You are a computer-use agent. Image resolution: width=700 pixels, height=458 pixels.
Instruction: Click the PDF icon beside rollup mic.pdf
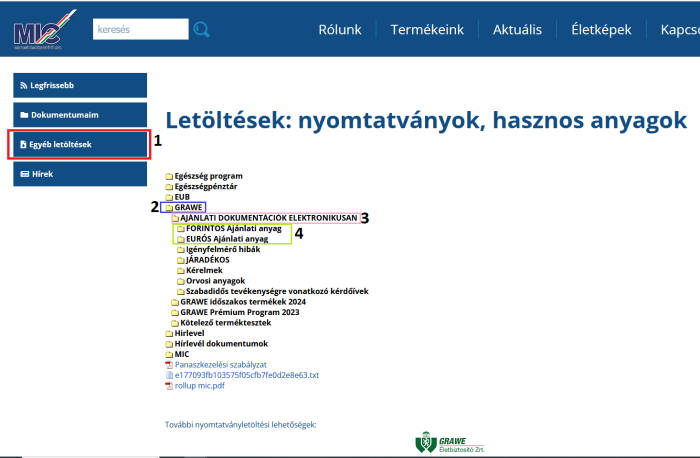tap(169, 385)
